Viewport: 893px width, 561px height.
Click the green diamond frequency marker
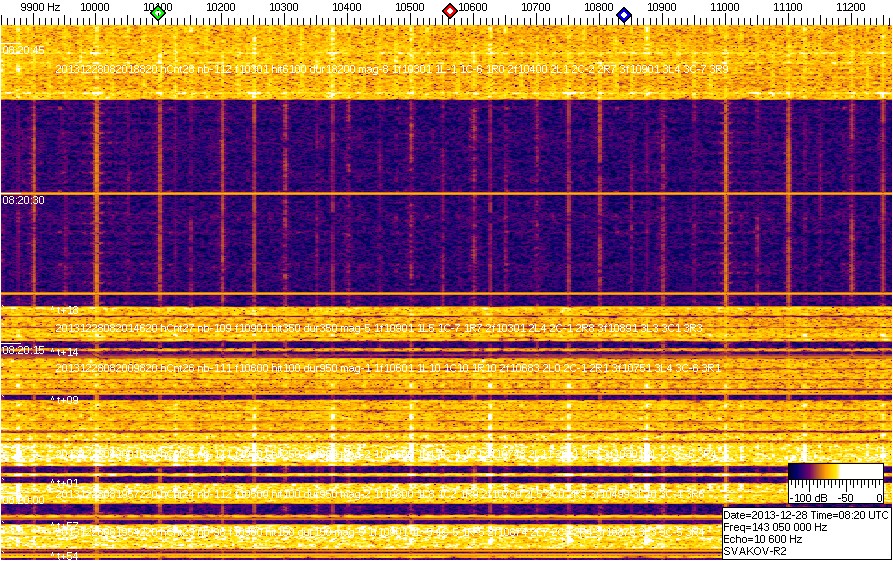tap(157, 13)
